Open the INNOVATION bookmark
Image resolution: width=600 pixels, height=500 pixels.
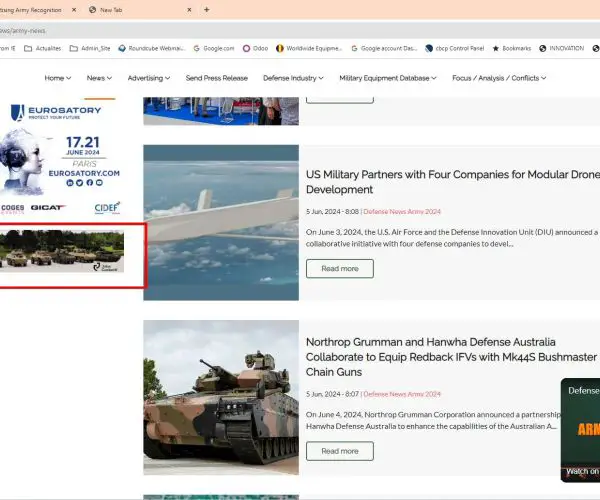[562, 47]
